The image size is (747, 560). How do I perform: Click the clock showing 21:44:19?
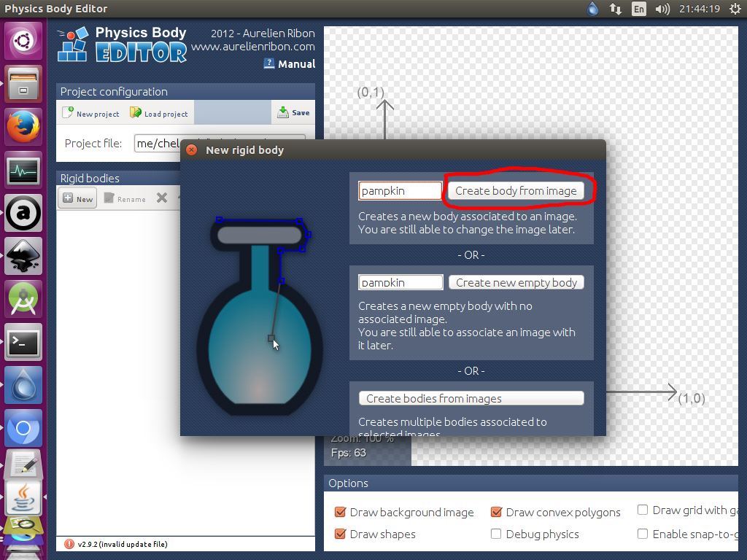pos(700,9)
